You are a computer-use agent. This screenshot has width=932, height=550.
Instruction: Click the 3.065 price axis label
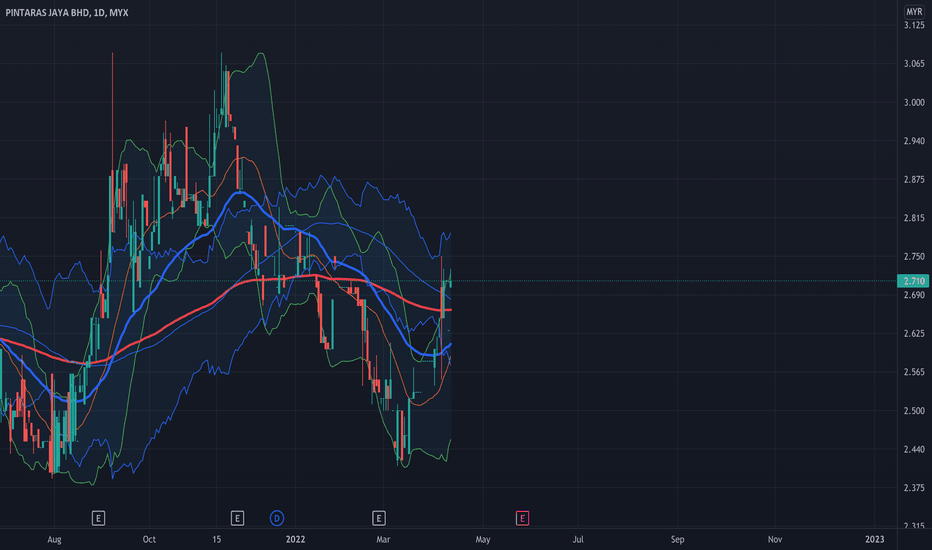tap(914, 64)
